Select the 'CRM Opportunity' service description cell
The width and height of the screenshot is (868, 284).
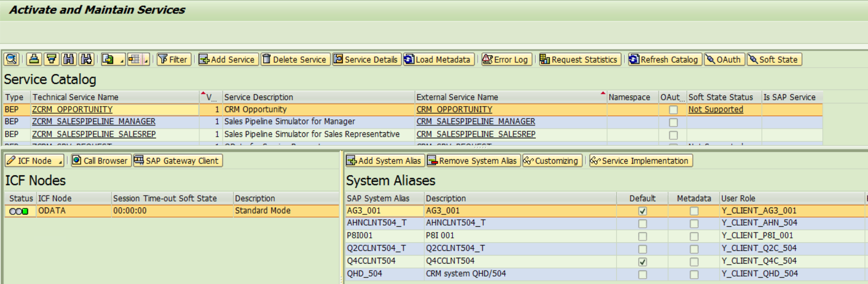point(318,109)
